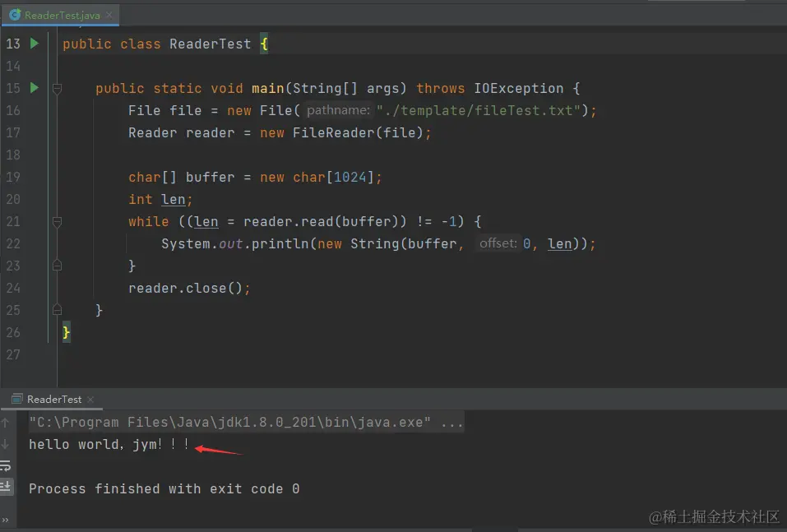Click up the stack trace arrow
The image size is (787, 532).
[5, 423]
